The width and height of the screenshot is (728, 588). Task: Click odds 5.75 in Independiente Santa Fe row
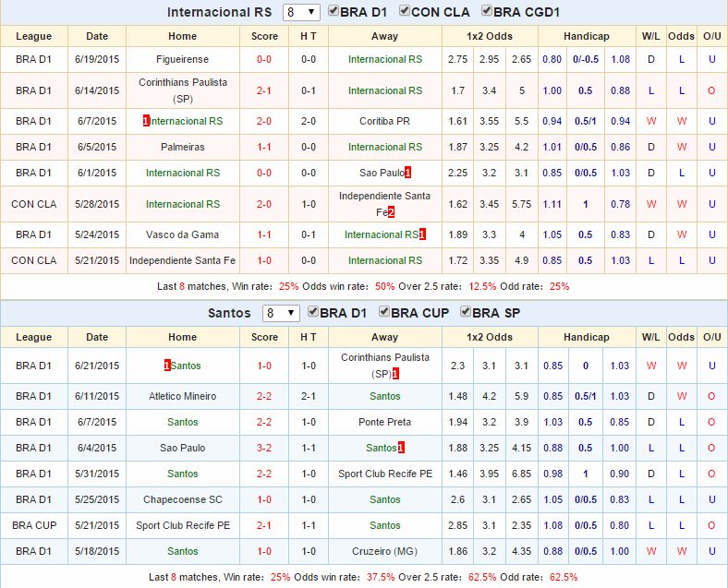[521, 204]
